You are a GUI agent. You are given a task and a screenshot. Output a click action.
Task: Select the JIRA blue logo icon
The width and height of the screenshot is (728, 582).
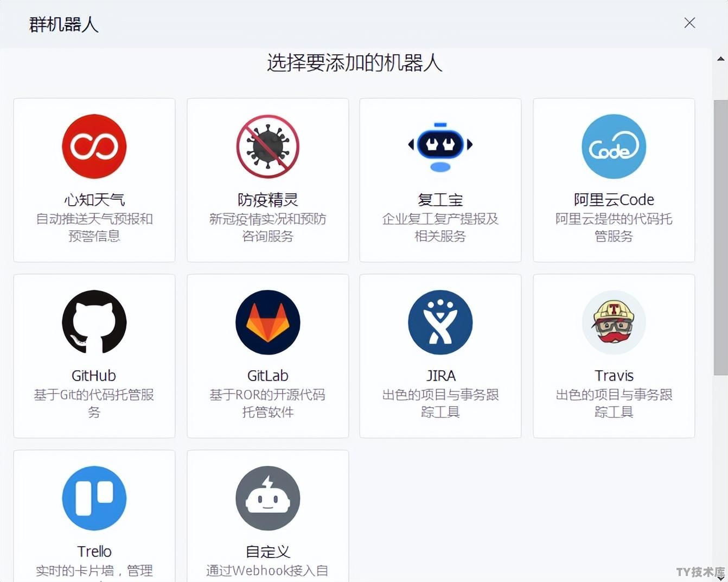tap(440, 322)
